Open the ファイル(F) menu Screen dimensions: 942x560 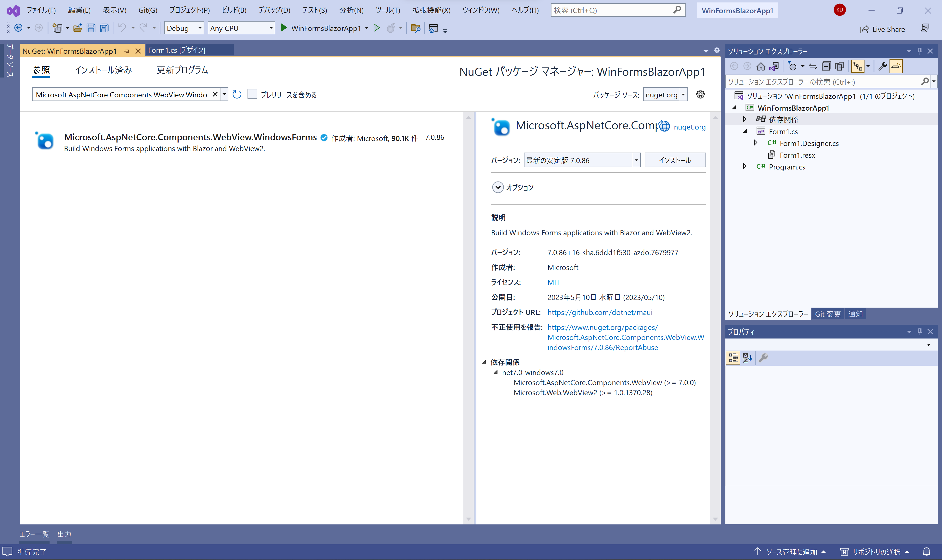pyautogui.click(x=41, y=10)
